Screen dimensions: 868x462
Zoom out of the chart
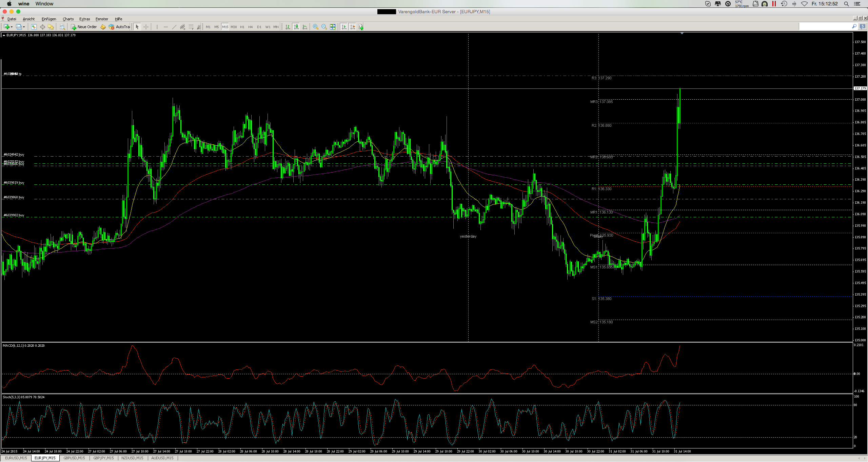point(323,27)
